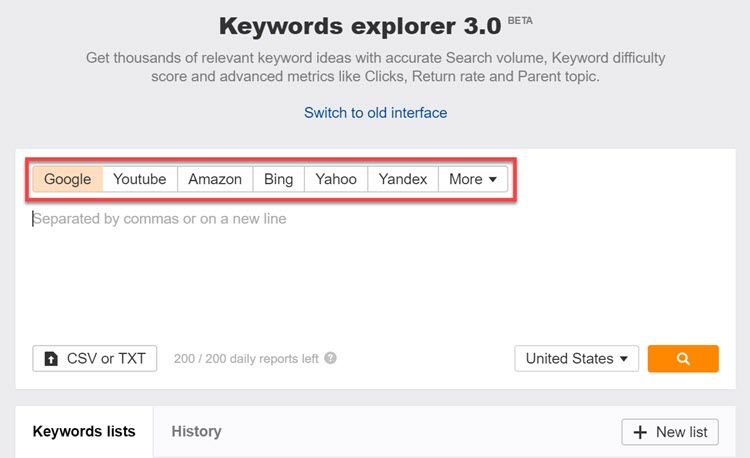750x458 pixels.
Task: Click the keywords input text area
Action: tap(375, 270)
